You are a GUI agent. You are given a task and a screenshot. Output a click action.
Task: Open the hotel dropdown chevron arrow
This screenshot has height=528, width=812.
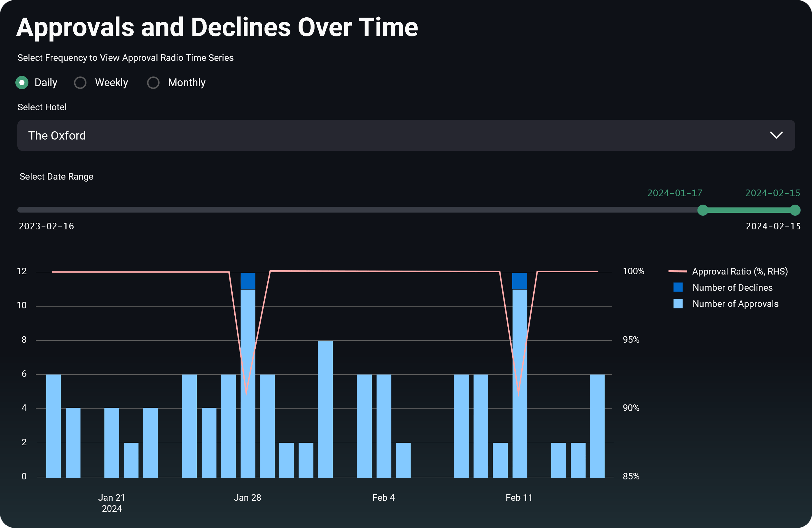pos(776,135)
